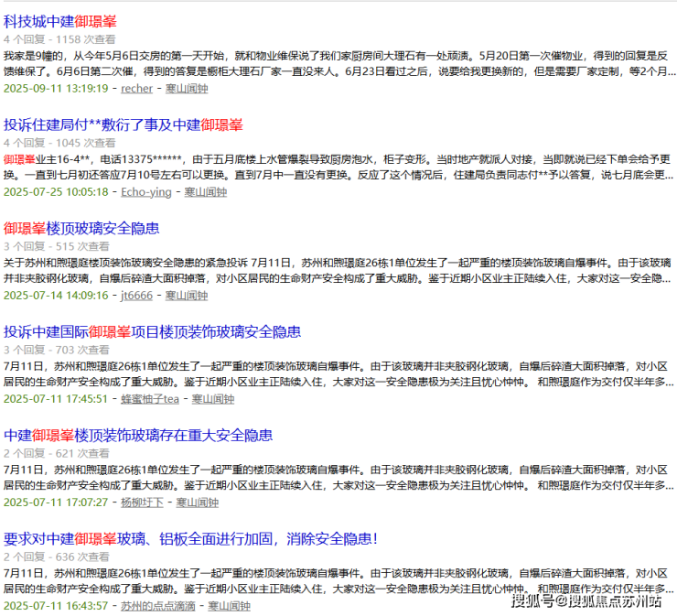Open 寒山闻钟 board link beside 蜂蜜柚子tea
The width and height of the screenshot is (677, 616).
coord(213,399)
